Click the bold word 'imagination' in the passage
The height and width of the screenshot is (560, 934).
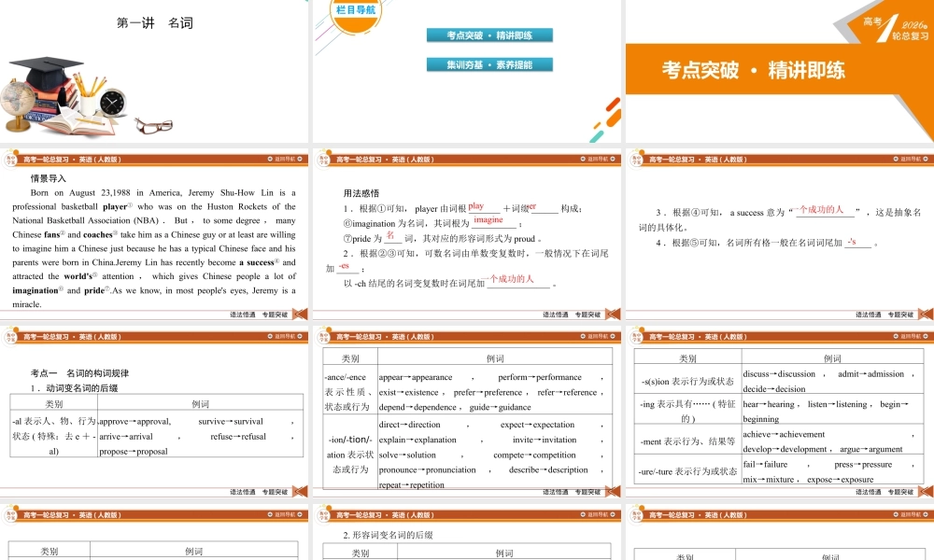coord(35,290)
